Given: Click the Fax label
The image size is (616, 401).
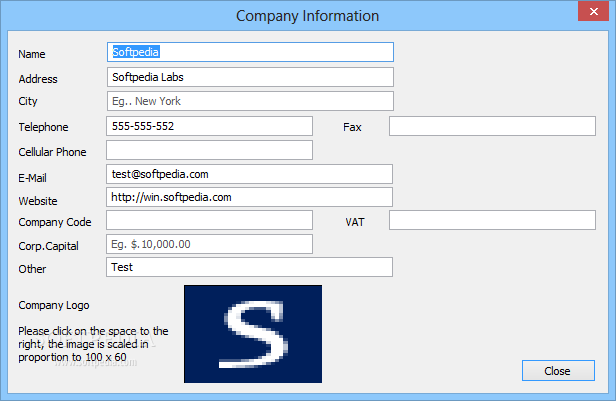Looking at the screenshot, I should click(x=352, y=127).
